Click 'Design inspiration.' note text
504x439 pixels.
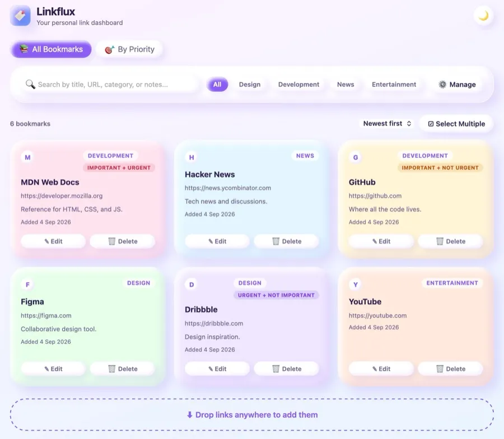(x=212, y=337)
